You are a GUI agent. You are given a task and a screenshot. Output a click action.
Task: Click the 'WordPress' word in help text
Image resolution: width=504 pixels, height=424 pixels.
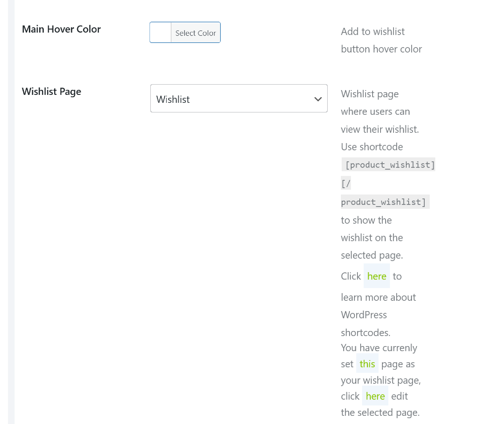[364, 315]
